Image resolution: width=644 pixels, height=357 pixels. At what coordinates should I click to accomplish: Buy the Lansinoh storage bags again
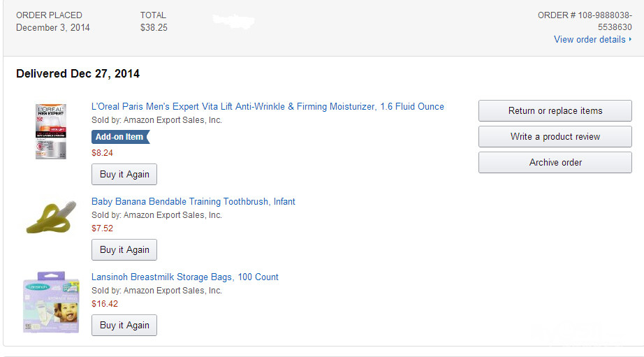[124, 326]
